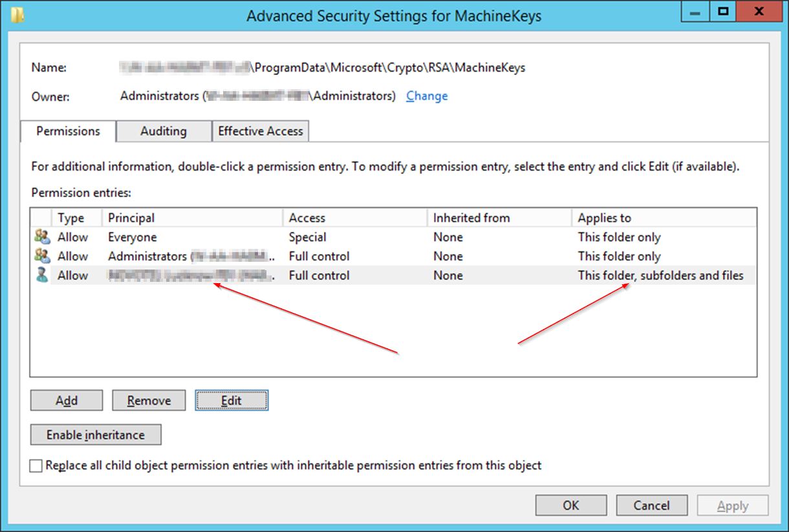
Task: Click the group icon beside the Administrators entry
Action: coord(41,256)
